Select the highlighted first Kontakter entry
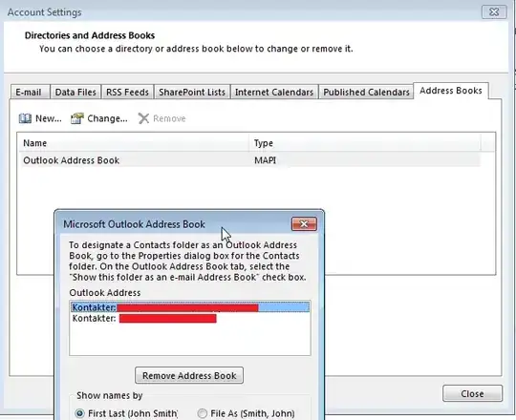 190,307
